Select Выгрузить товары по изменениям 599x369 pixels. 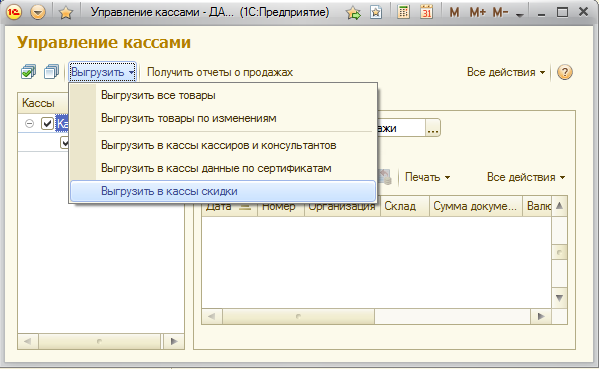(x=223, y=118)
